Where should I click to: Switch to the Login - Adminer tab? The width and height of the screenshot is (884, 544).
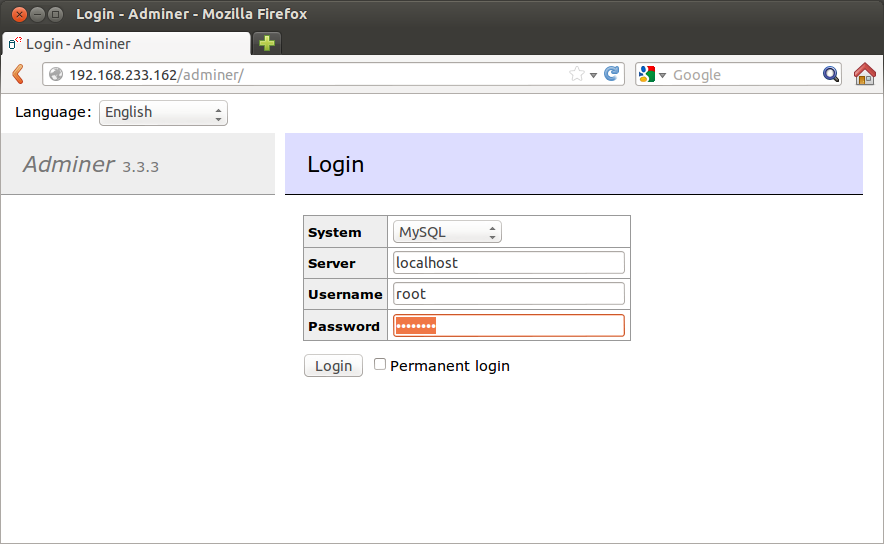[x=126, y=43]
